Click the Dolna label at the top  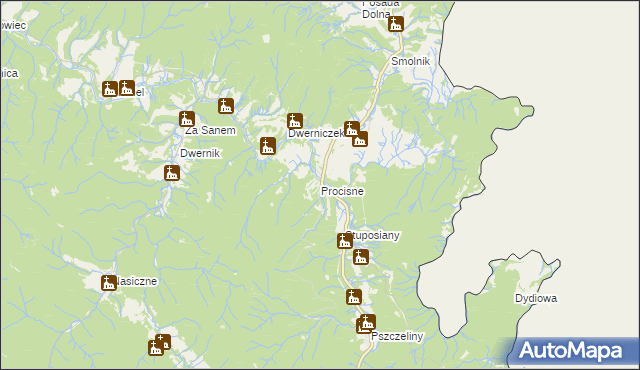(376, 14)
